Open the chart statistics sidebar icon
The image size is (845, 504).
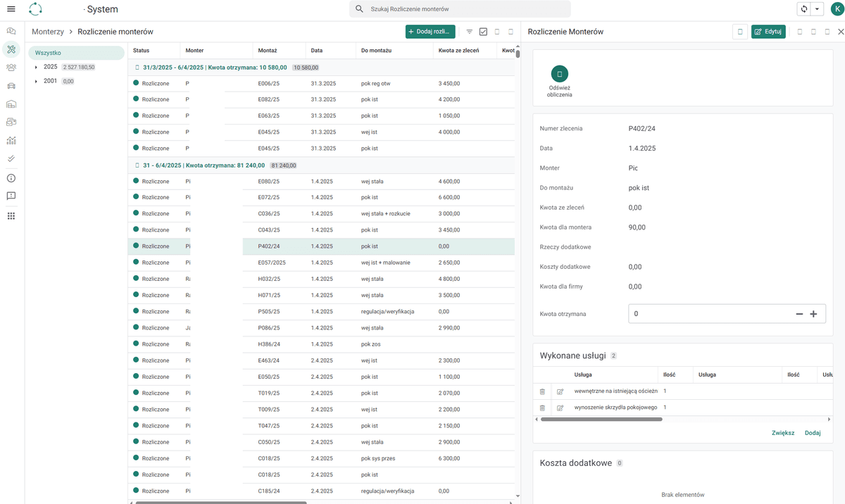11,141
